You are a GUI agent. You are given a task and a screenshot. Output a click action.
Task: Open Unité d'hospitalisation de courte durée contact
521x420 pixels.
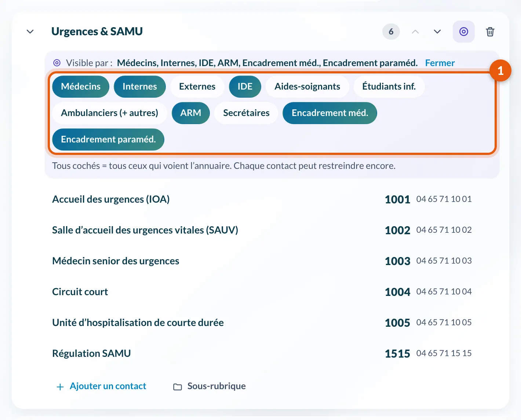138,323
